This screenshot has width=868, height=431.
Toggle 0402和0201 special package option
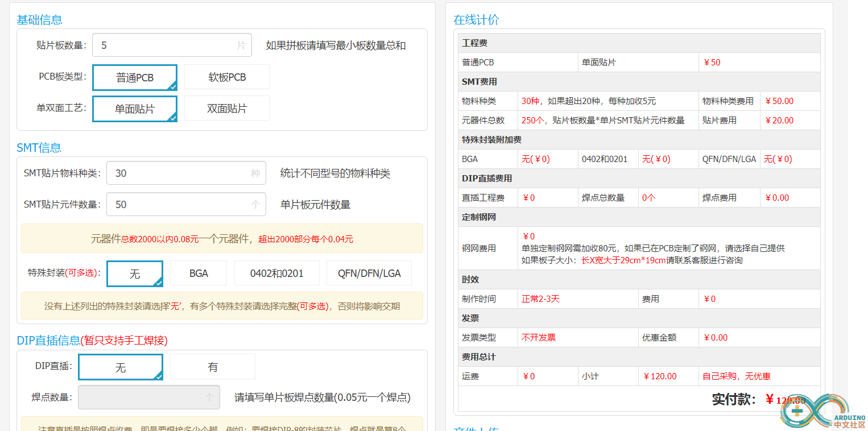tap(277, 273)
